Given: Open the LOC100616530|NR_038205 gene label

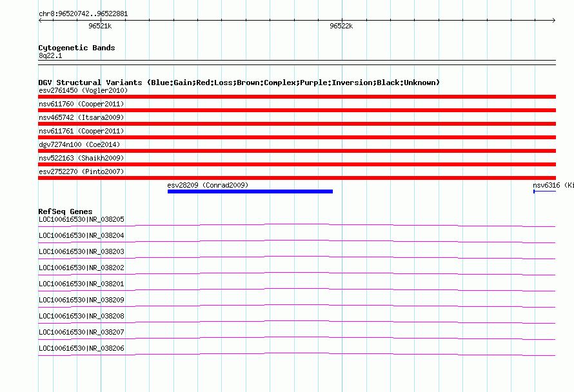Looking at the screenshot, I should coord(81,219).
